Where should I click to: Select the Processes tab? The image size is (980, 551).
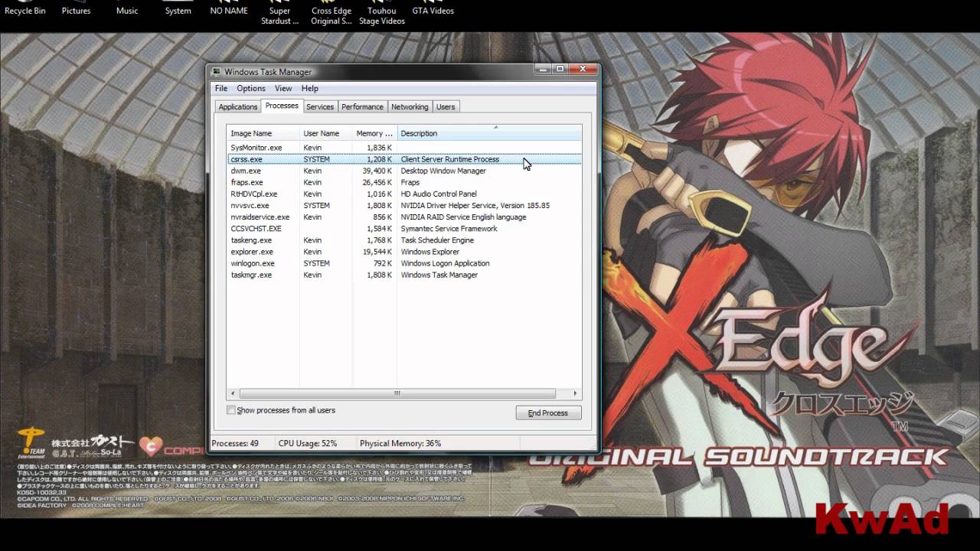point(282,106)
